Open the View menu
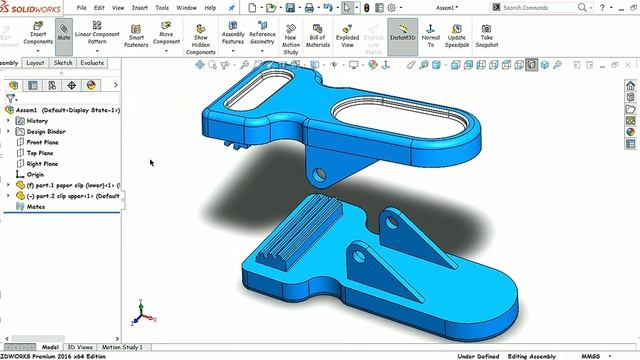The image size is (640, 360). (x=118, y=8)
